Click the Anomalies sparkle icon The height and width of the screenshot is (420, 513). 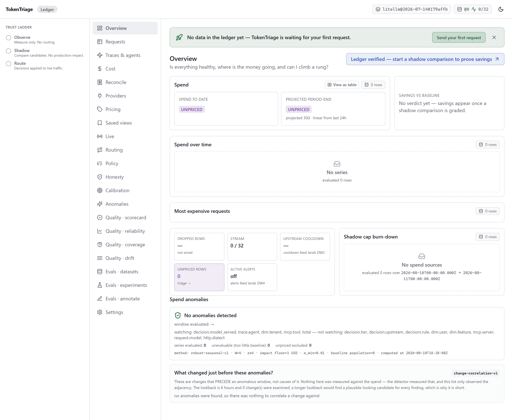tap(100, 204)
